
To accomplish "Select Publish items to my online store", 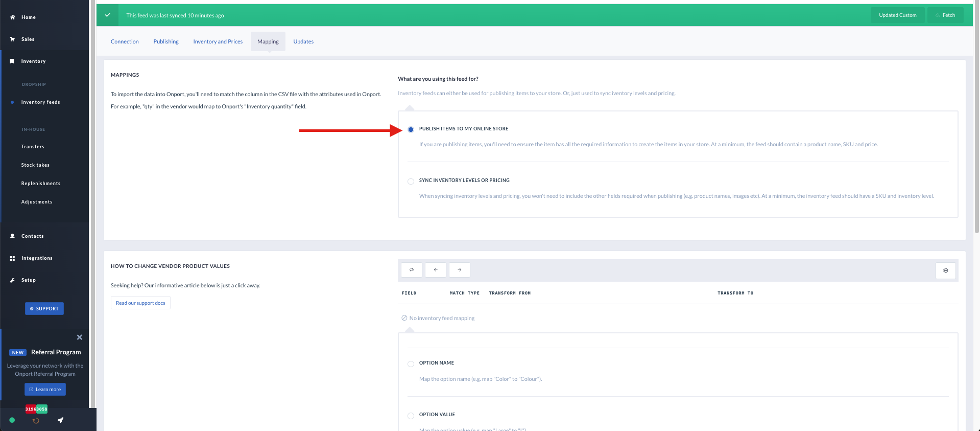I will pos(411,129).
